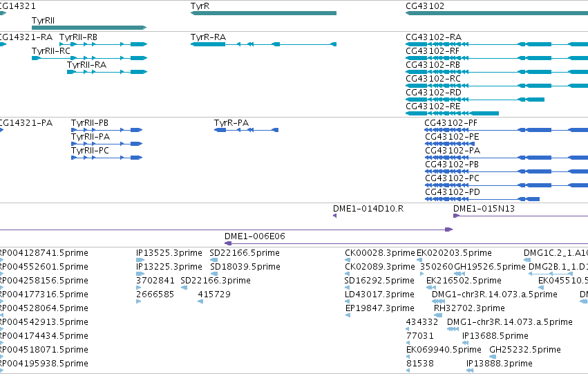The width and height of the screenshot is (588, 374).
Task: Select the TyrRII-PA CDS label
Action: 91,137
